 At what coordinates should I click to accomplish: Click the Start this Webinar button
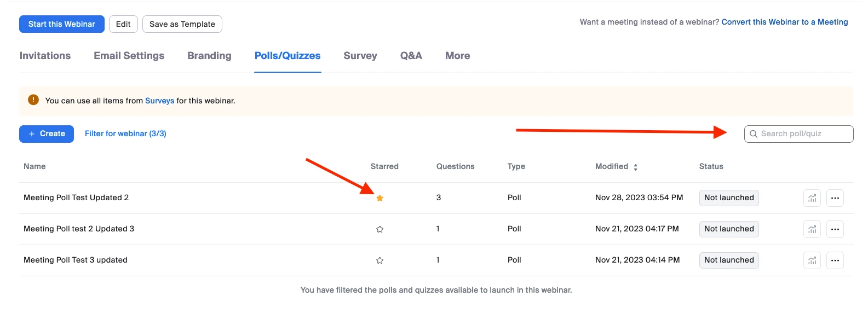coord(62,24)
